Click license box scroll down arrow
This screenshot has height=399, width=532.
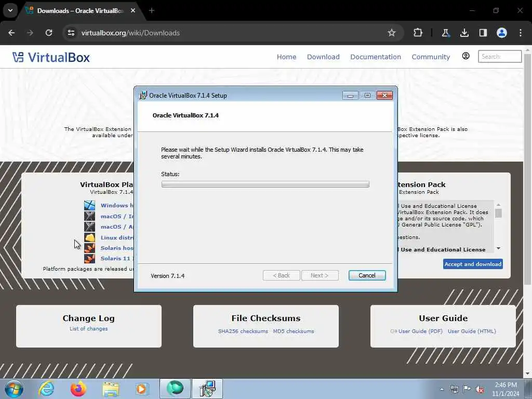pos(498,248)
